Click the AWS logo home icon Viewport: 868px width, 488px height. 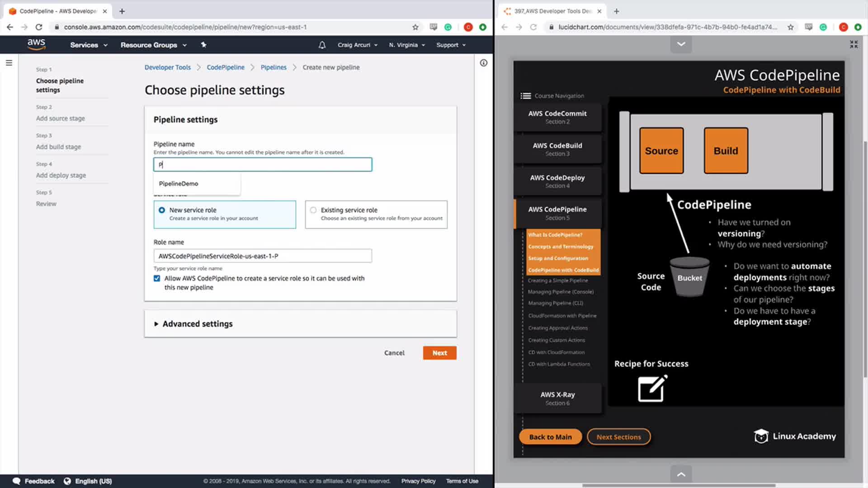[36, 44]
